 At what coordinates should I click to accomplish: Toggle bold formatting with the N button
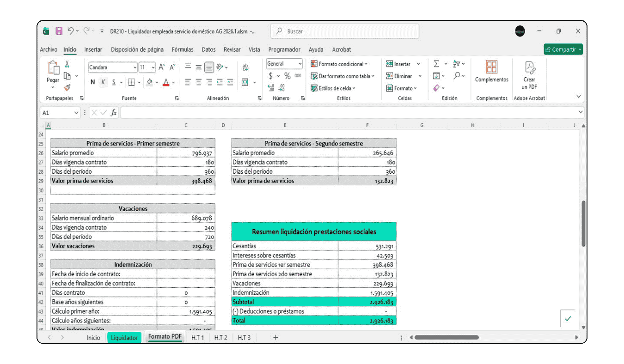point(93,82)
